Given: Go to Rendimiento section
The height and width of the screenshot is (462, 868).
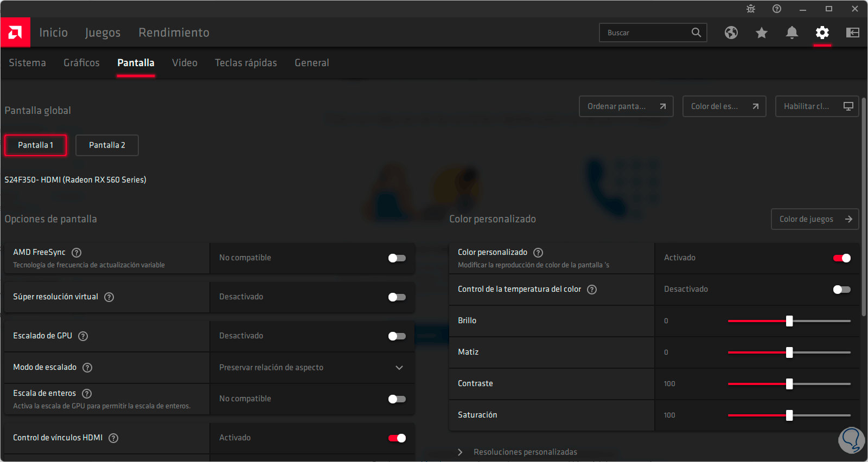Looking at the screenshot, I should point(174,33).
